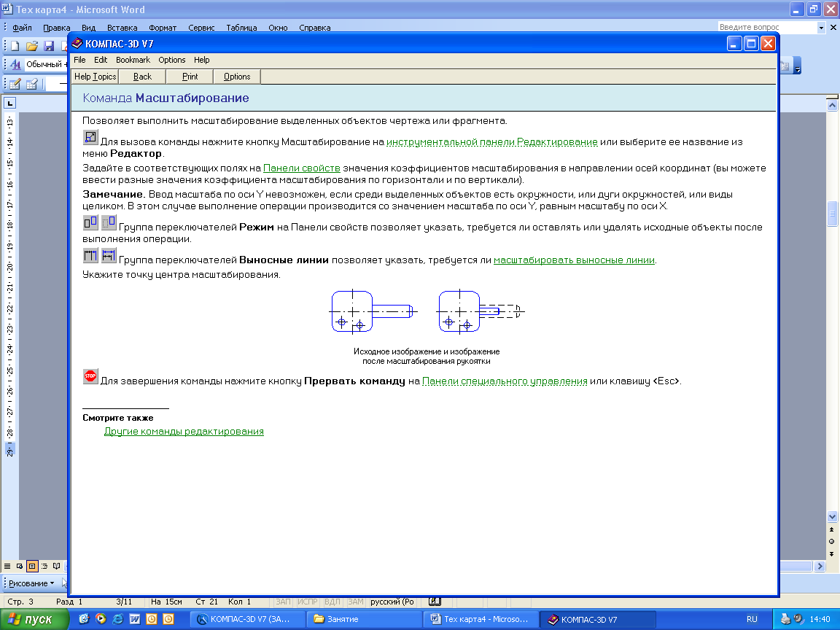Click Back button in help toolbar
Screen dimensions: 840x630
(142, 77)
